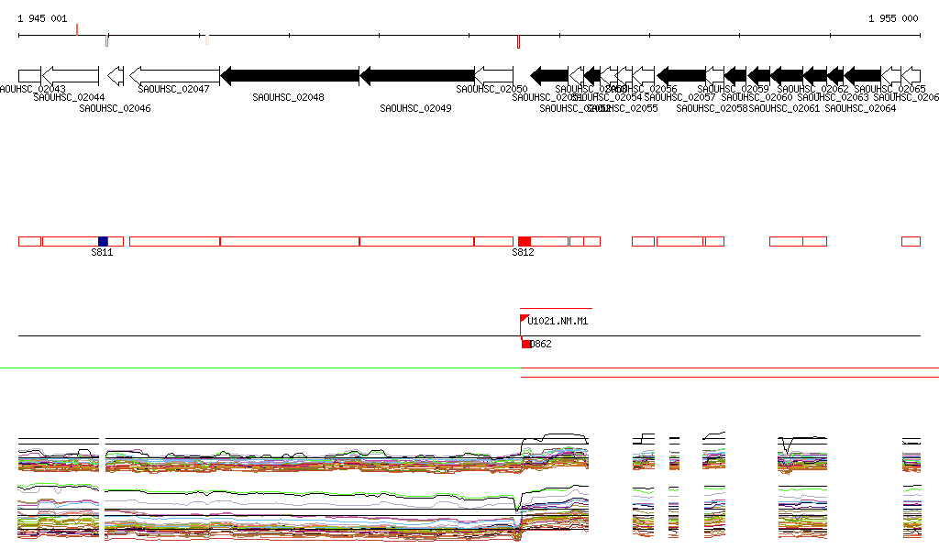Click the S812 label text

[523, 252]
